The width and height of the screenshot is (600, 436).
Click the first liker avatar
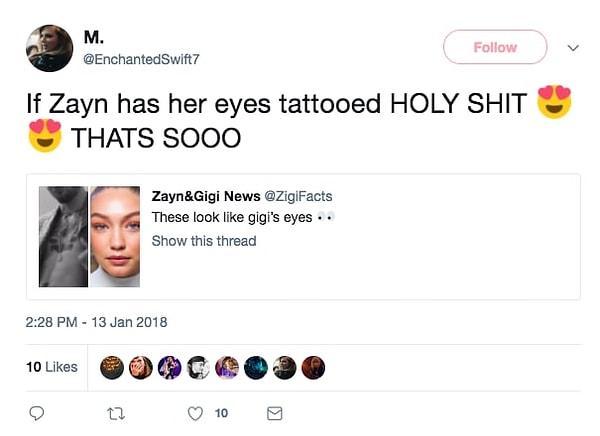pyautogui.click(x=114, y=368)
